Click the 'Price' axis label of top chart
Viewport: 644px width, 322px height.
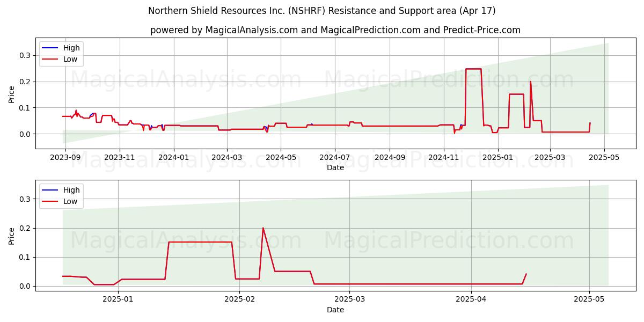click(x=12, y=93)
